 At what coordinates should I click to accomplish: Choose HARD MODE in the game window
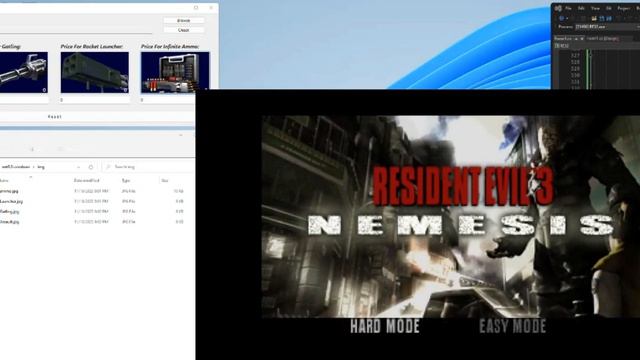tap(385, 327)
